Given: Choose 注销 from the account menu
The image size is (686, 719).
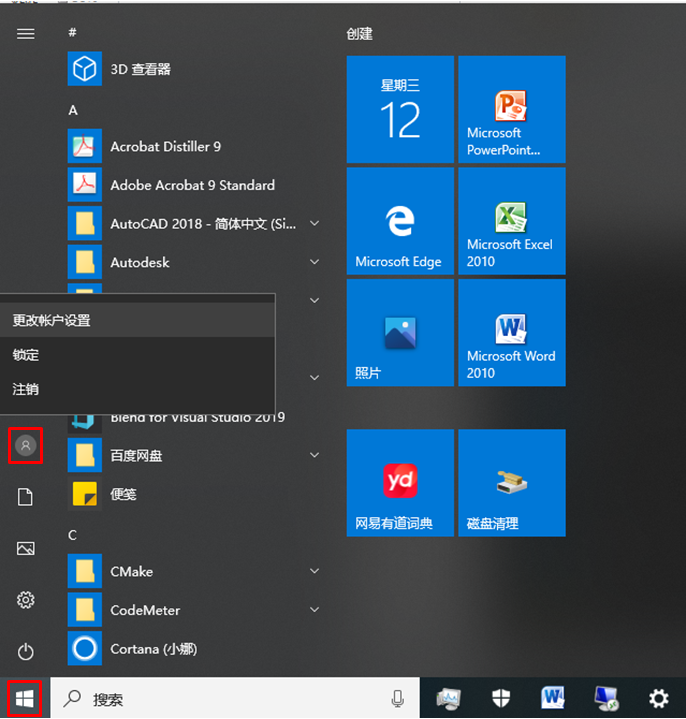Looking at the screenshot, I should [x=138, y=389].
